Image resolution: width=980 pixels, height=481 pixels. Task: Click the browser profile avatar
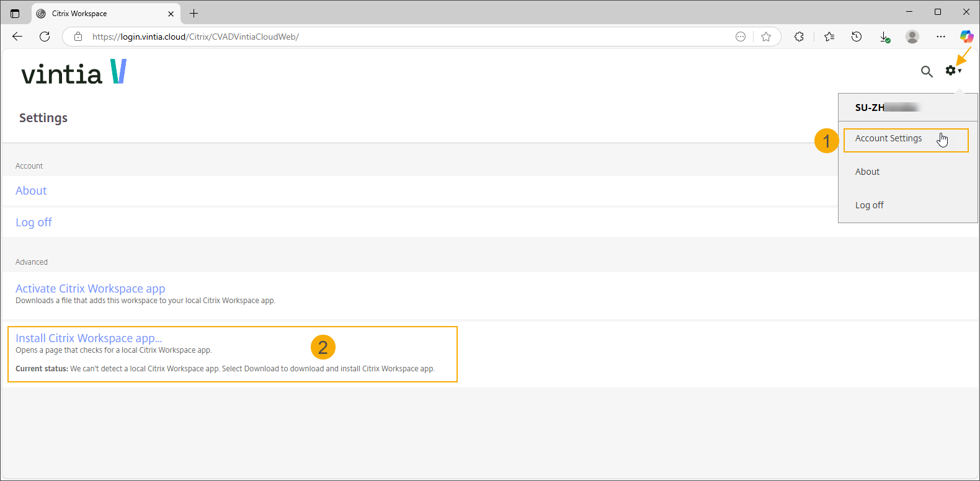[x=912, y=37]
